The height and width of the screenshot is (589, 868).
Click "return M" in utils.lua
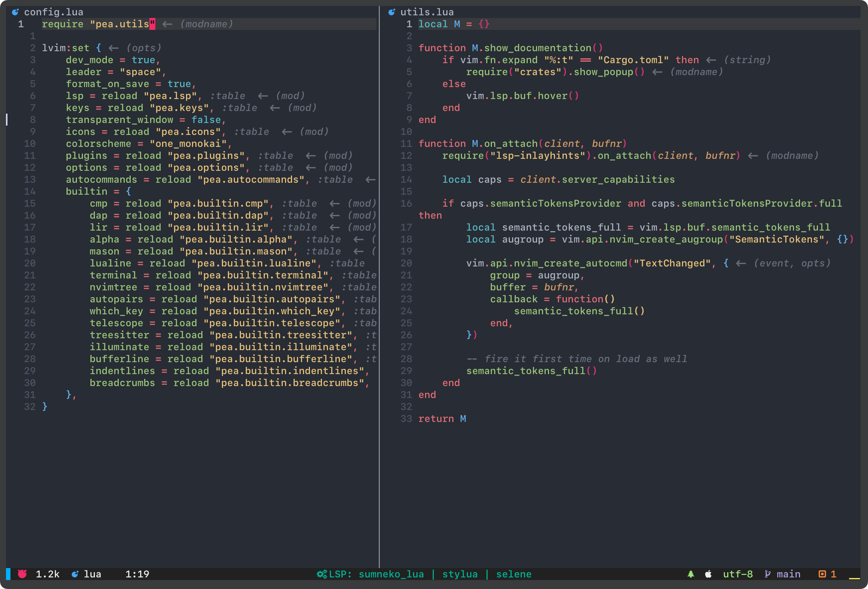point(442,419)
